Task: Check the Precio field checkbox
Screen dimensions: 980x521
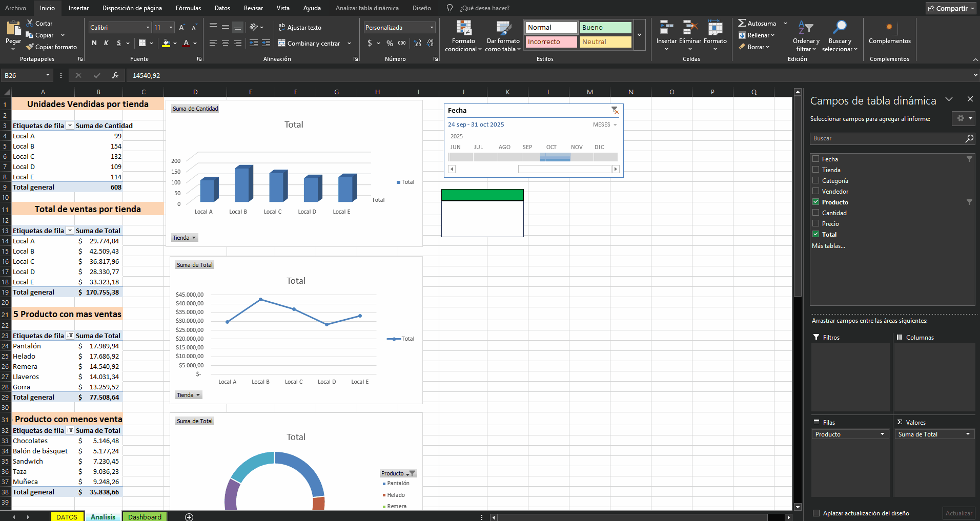Action: 815,223
